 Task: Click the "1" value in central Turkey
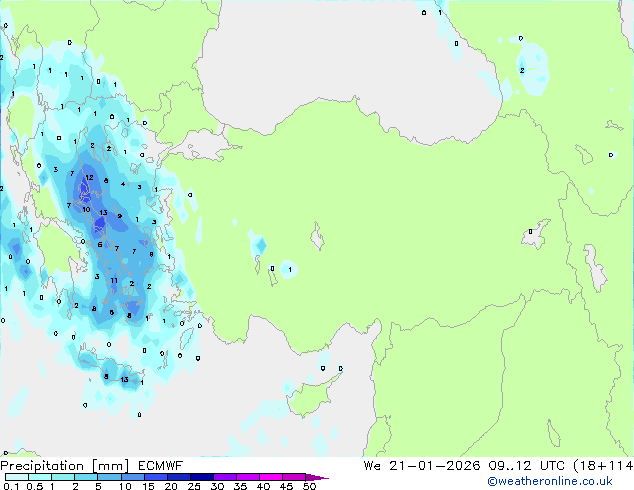[290, 270]
